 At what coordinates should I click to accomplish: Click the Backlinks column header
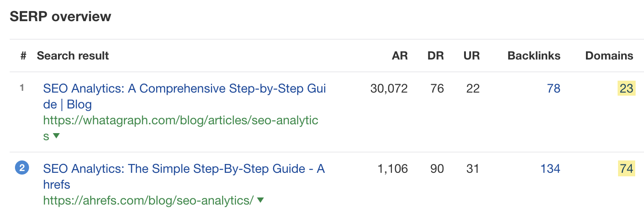coord(534,56)
